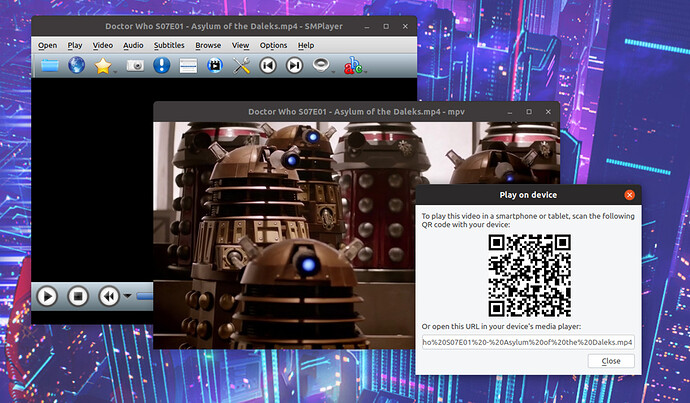Jump to next track in toolbar
The image size is (690, 403).
[294, 66]
